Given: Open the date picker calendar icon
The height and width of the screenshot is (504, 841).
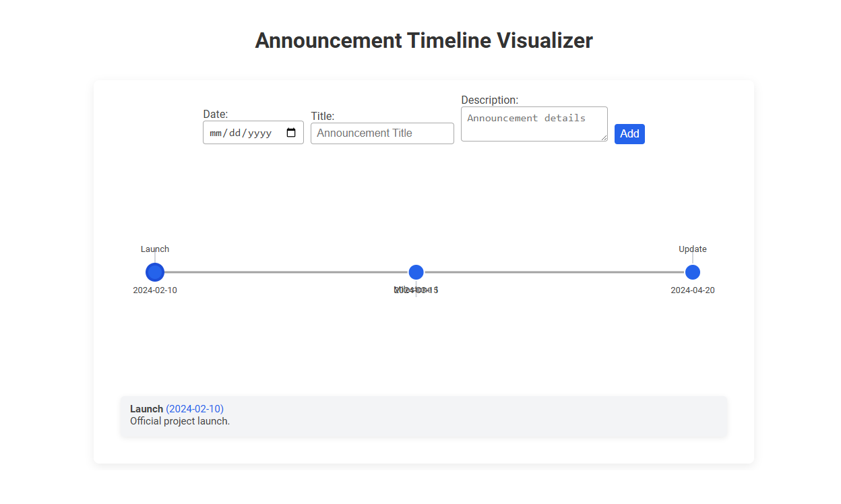Looking at the screenshot, I should [292, 132].
